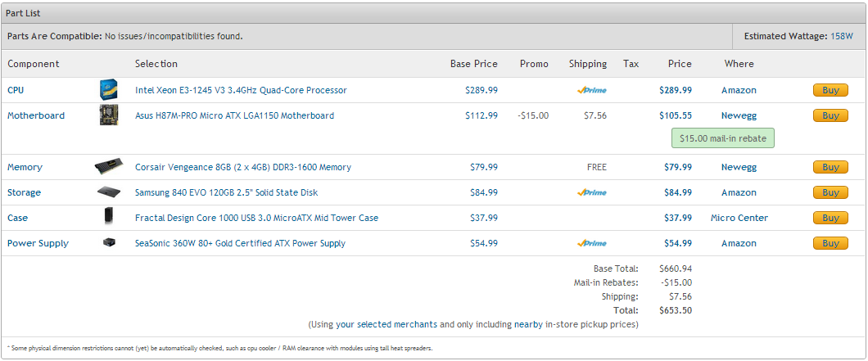Screen dimensions: 868x361
Task: Click CPU base price $289.99
Action: pos(481,90)
